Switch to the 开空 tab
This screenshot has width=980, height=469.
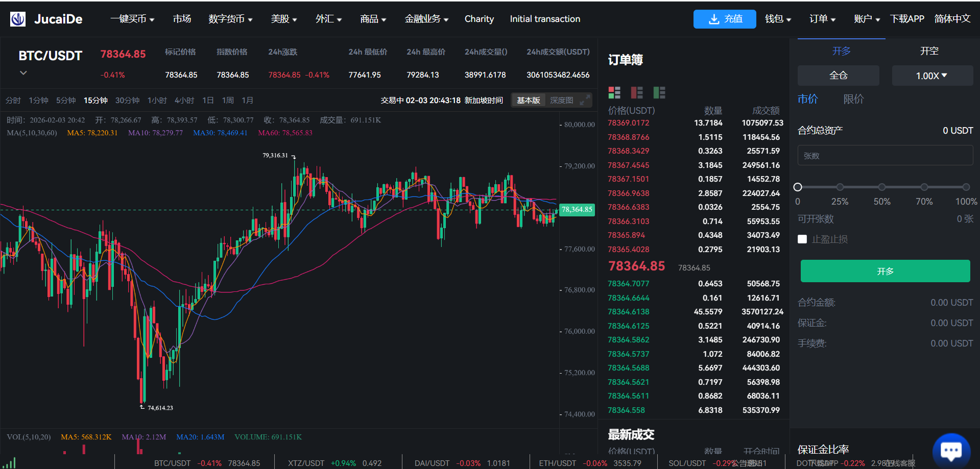pos(929,51)
